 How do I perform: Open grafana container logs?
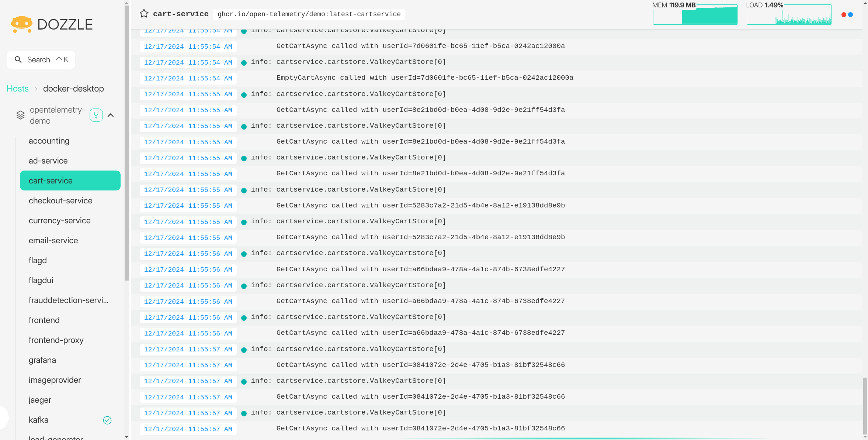pos(42,360)
